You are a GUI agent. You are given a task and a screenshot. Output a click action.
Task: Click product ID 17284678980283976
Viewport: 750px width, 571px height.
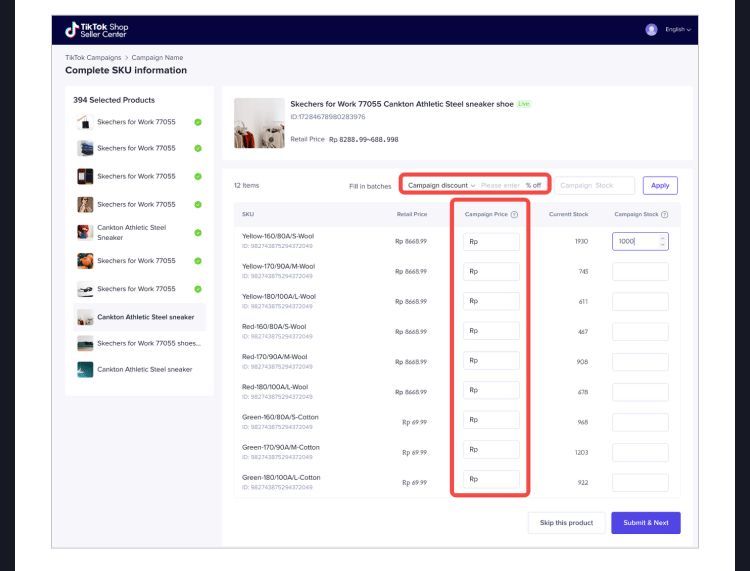point(328,117)
